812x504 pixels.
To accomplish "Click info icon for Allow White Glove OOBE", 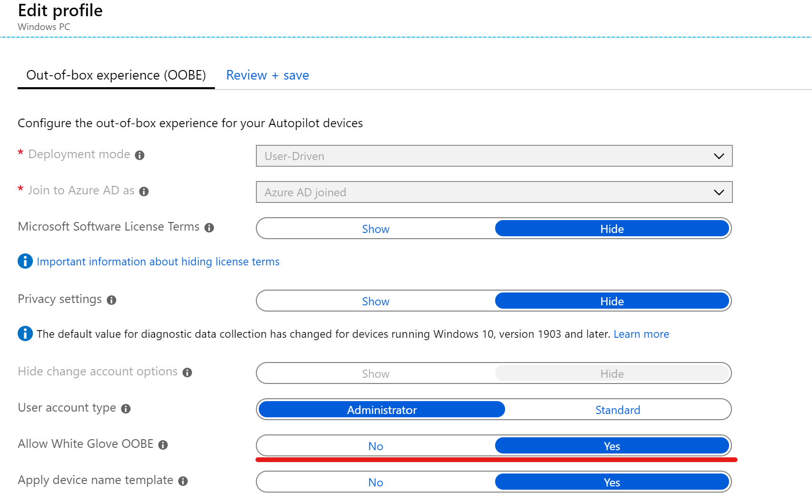I will coord(163,445).
